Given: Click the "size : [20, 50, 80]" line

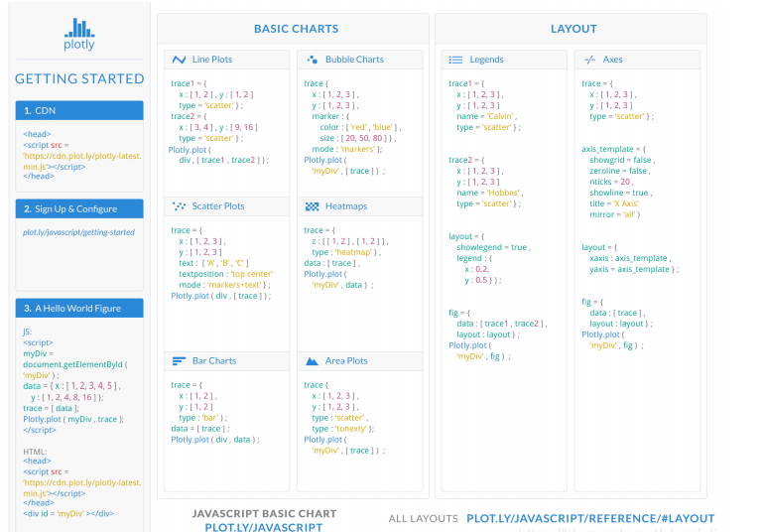Looking at the screenshot, I should [x=358, y=138].
